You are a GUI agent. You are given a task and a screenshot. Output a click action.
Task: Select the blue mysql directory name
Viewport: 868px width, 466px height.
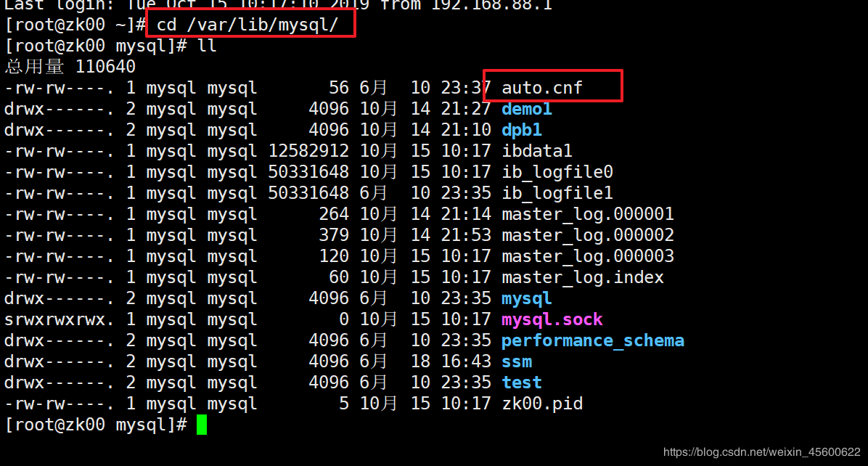(x=526, y=298)
